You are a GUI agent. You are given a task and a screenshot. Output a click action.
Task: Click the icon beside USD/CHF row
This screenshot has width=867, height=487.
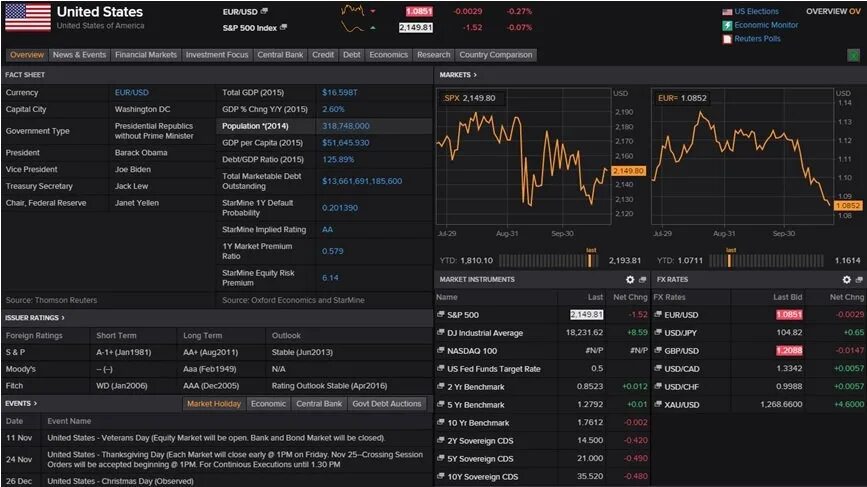pyautogui.click(x=658, y=386)
